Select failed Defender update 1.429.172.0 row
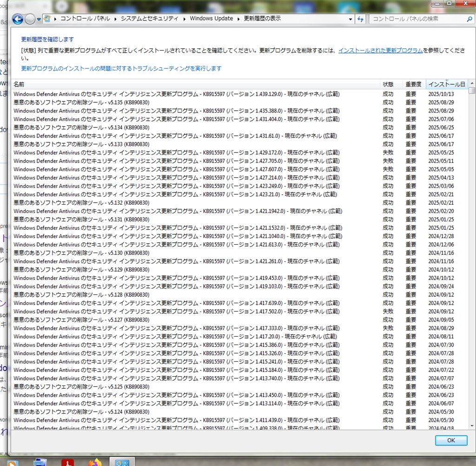Viewport: 476px width, 466px height. tap(240, 153)
